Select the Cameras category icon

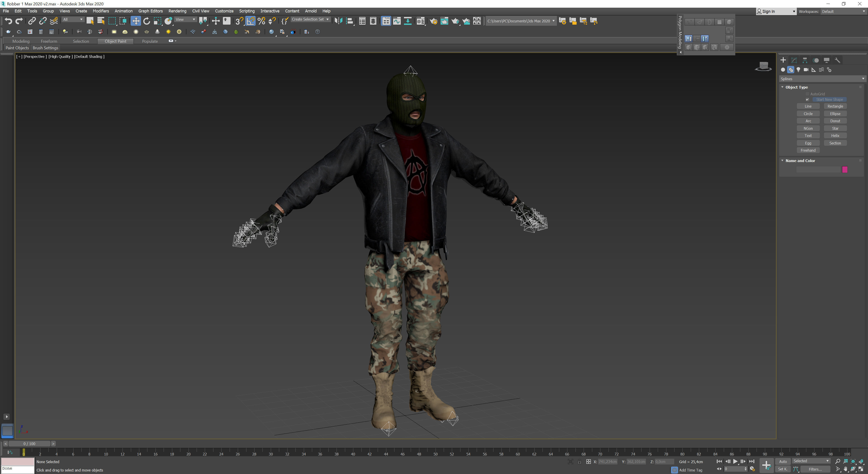tap(806, 70)
